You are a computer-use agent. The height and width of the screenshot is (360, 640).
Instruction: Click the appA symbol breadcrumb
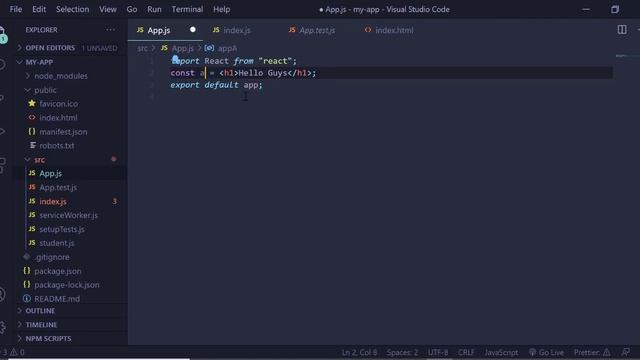tap(227, 48)
